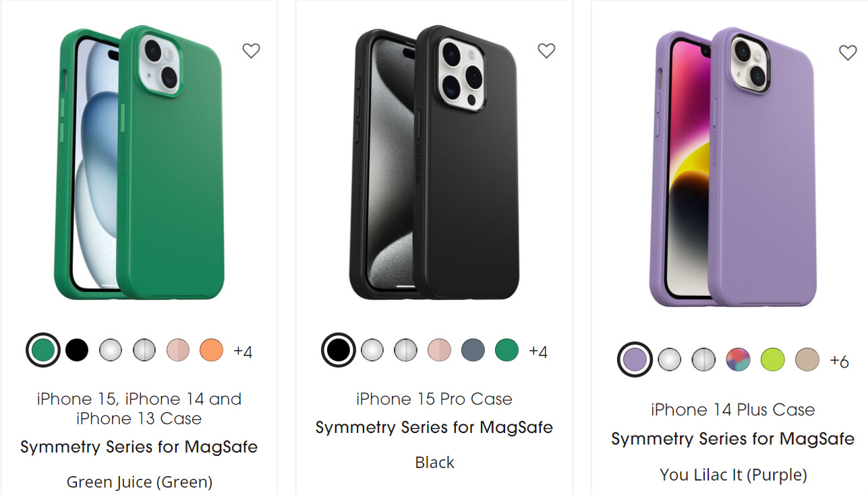Screen dimensions: 868x495
Task: Favorite the black iPhone 15 Pro case
Action: click(x=546, y=51)
